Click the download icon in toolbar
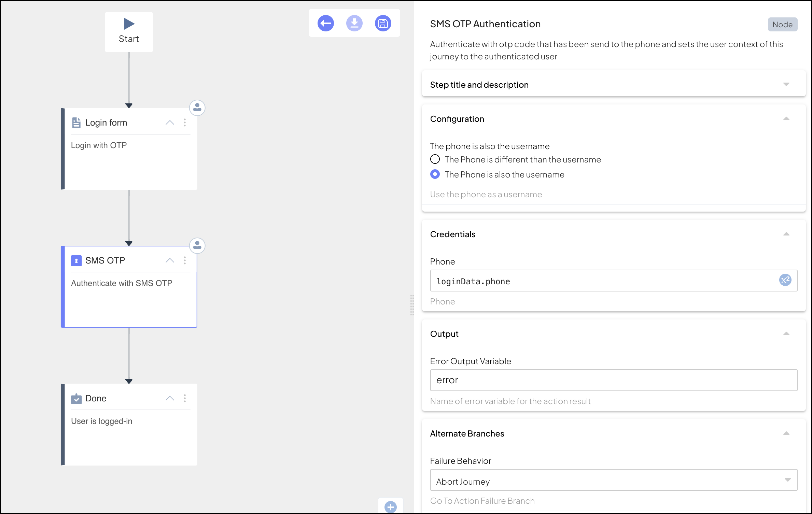Screen dimensions: 812x514 [x=354, y=24]
